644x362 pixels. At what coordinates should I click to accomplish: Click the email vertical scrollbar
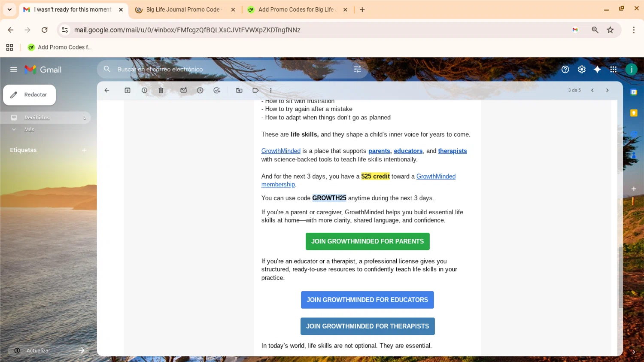pyautogui.click(x=620, y=277)
